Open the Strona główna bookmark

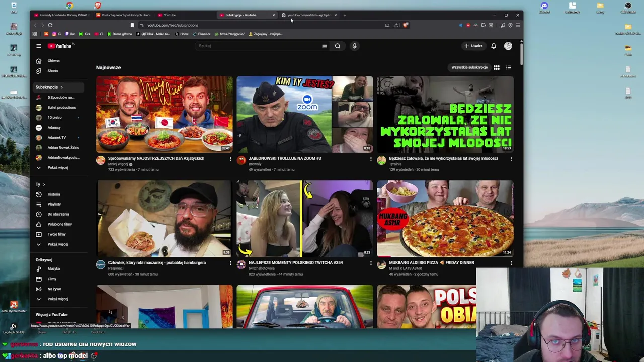[x=120, y=34]
